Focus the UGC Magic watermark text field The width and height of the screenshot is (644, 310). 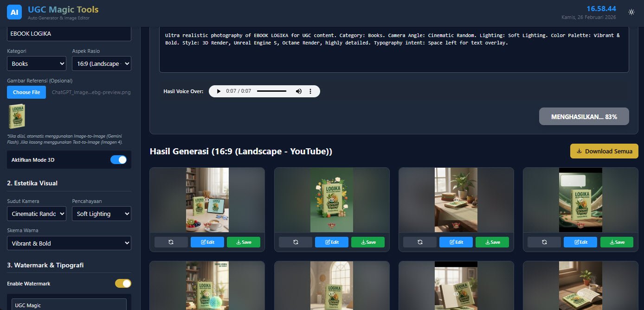(x=69, y=305)
